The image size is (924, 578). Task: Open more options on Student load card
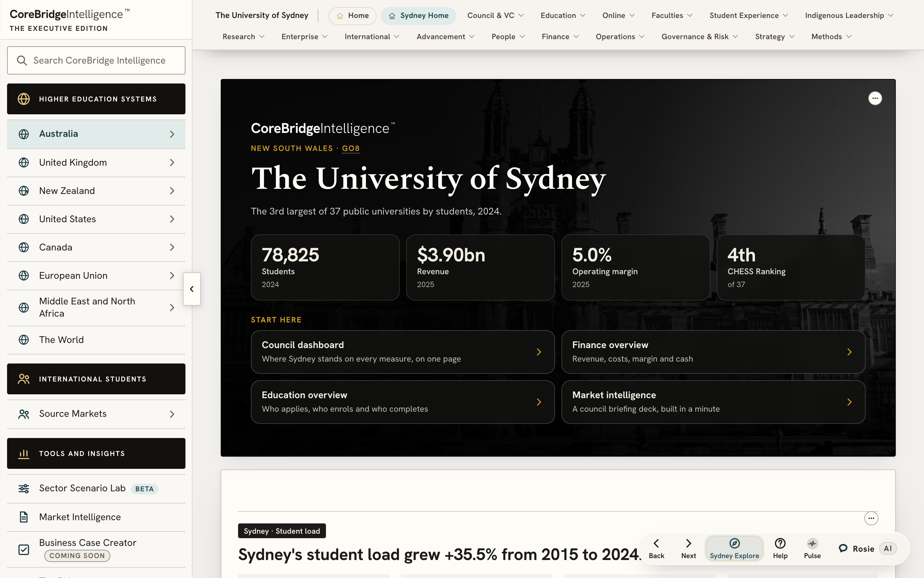[871, 518]
